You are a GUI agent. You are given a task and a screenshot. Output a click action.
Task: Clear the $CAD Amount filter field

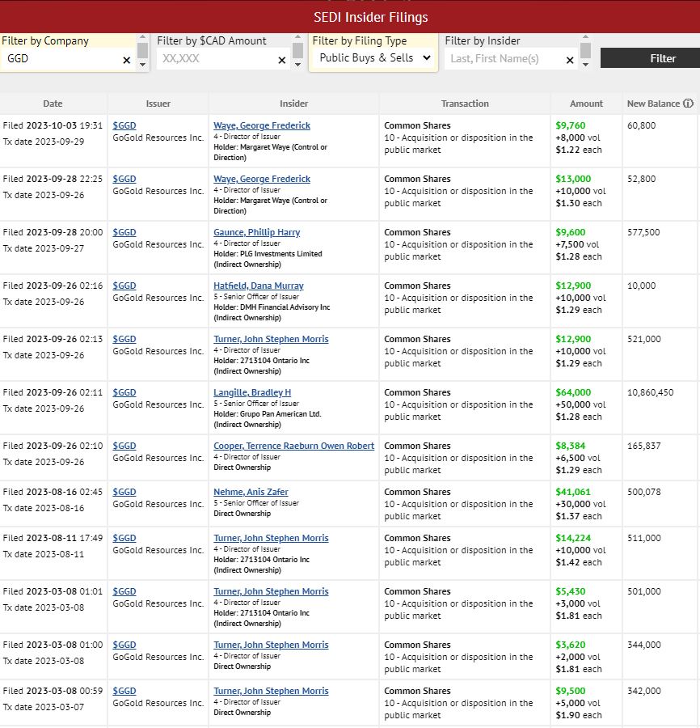(281, 60)
